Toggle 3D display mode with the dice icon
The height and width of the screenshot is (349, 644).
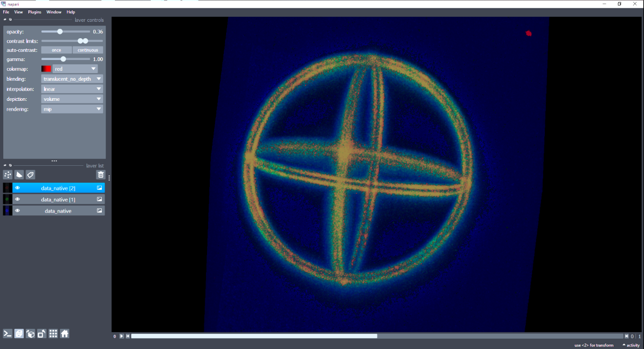click(19, 333)
